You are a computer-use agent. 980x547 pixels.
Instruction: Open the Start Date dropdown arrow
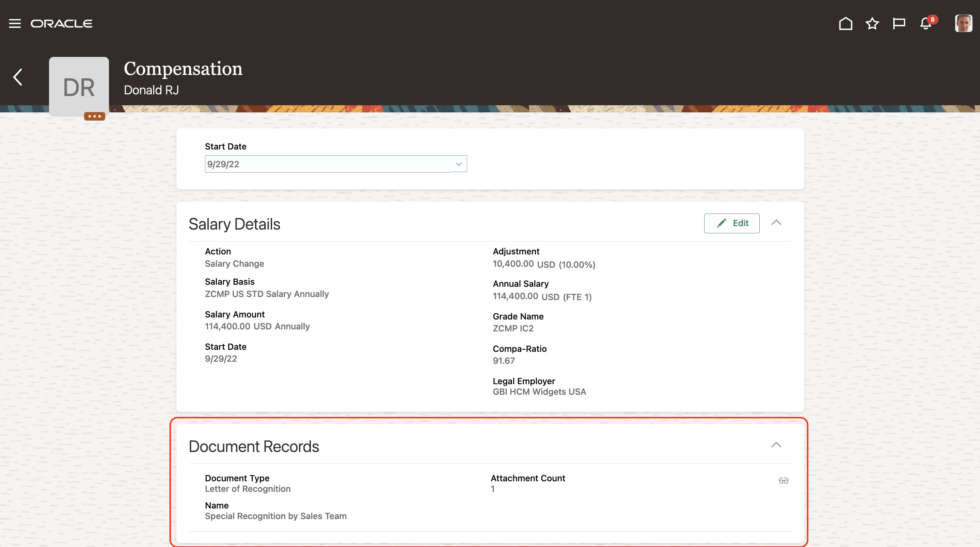(x=458, y=164)
